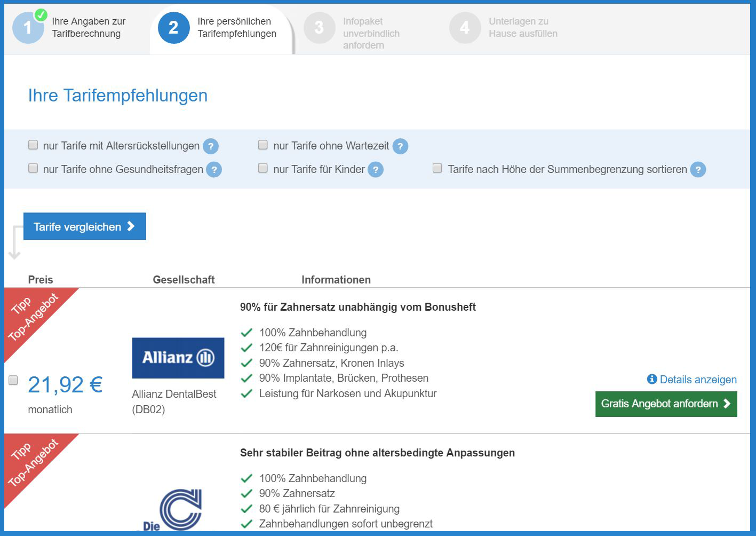756x536 pixels.
Task: Click 'Sehr stabiler Beitrag ohne altersbedingte Anpassungen' headline
Action: (377, 453)
